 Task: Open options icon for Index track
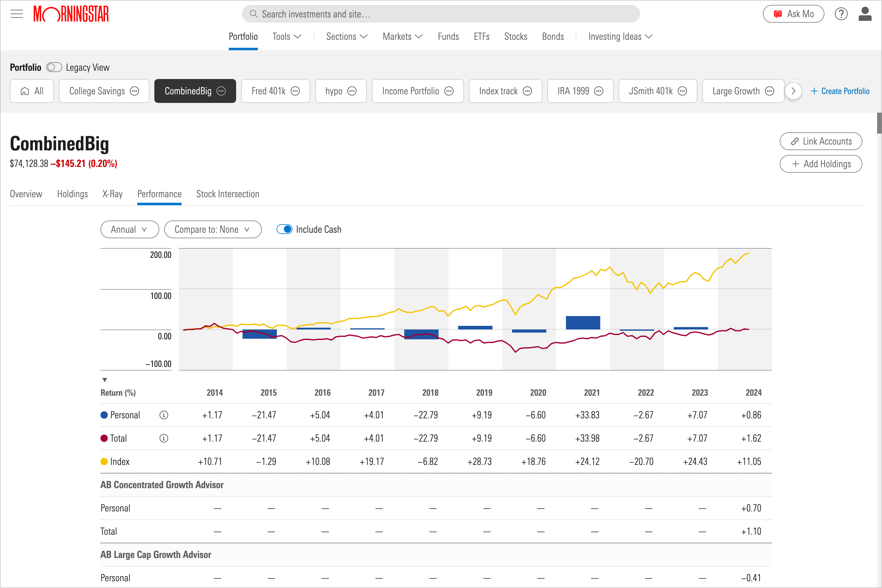click(x=527, y=91)
